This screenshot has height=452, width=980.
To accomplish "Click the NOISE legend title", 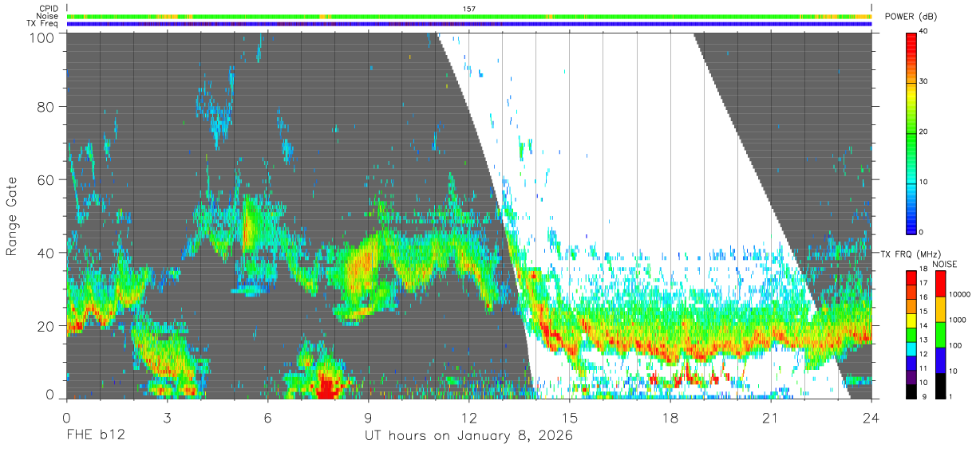I will pyautogui.click(x=945, y=264).
